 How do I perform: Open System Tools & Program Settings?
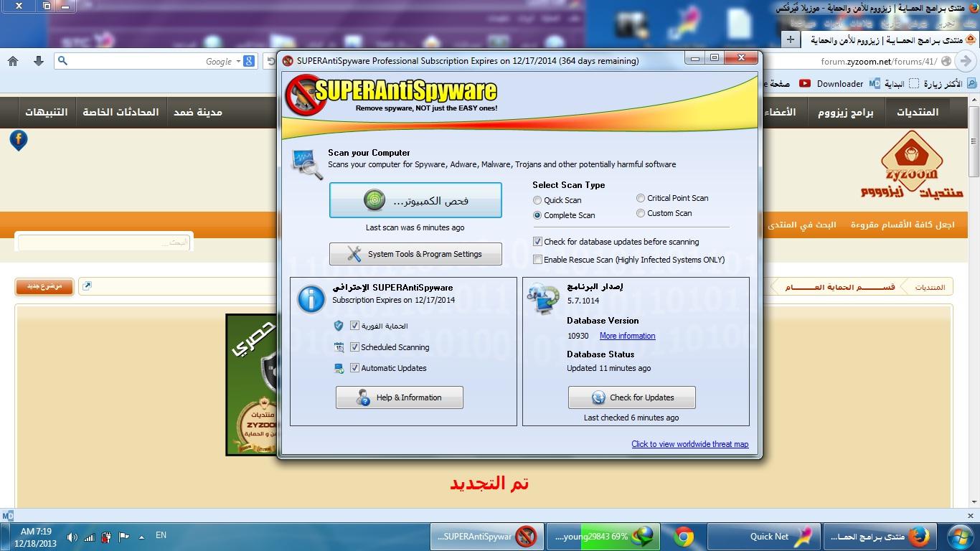[x=415, y=254]
